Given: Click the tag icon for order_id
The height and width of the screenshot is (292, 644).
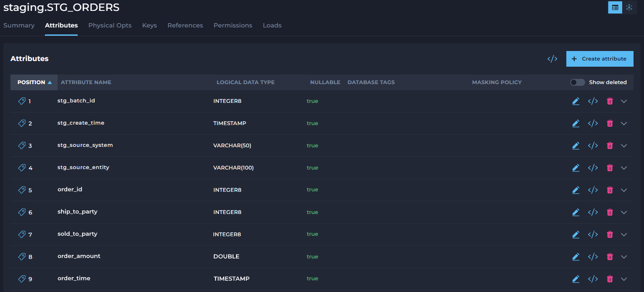Looking at the screenshot, I should click(x=22, y=190).
